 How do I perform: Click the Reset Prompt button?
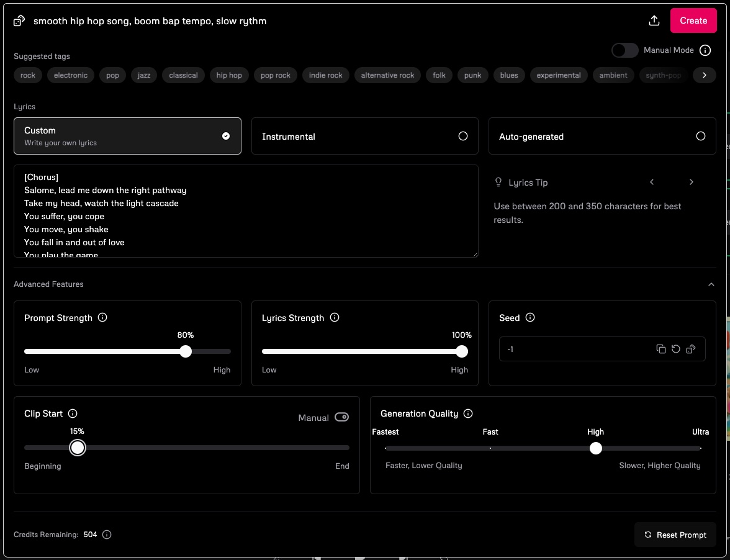pos(675,535)
